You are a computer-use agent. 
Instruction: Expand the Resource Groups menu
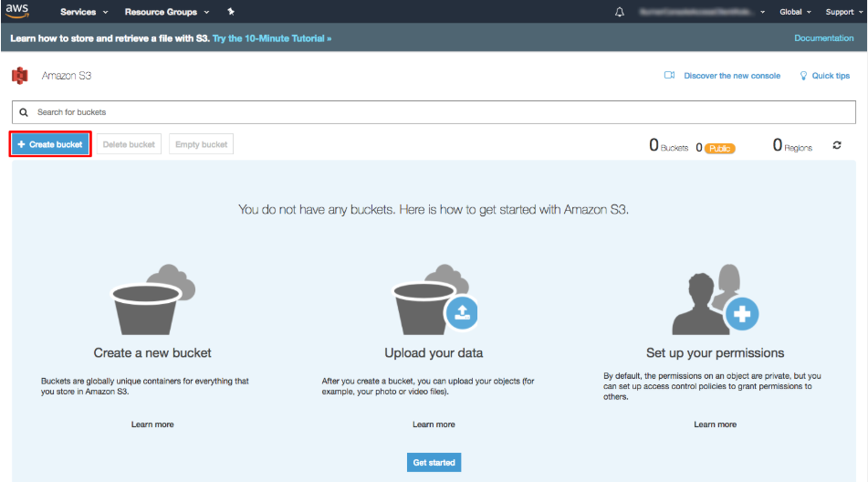[x=167, y=12]
